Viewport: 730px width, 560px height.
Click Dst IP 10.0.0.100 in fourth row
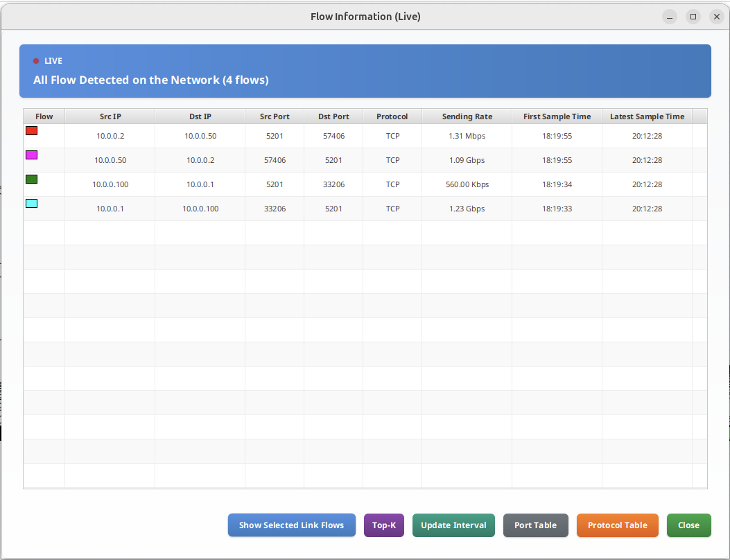tap(200, 209)
